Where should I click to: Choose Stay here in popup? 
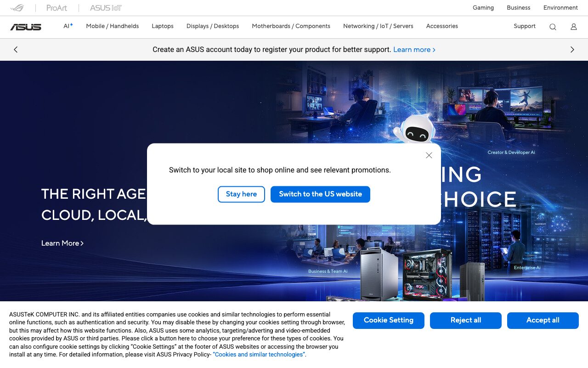pyautogui.click(x=241, y=194)
